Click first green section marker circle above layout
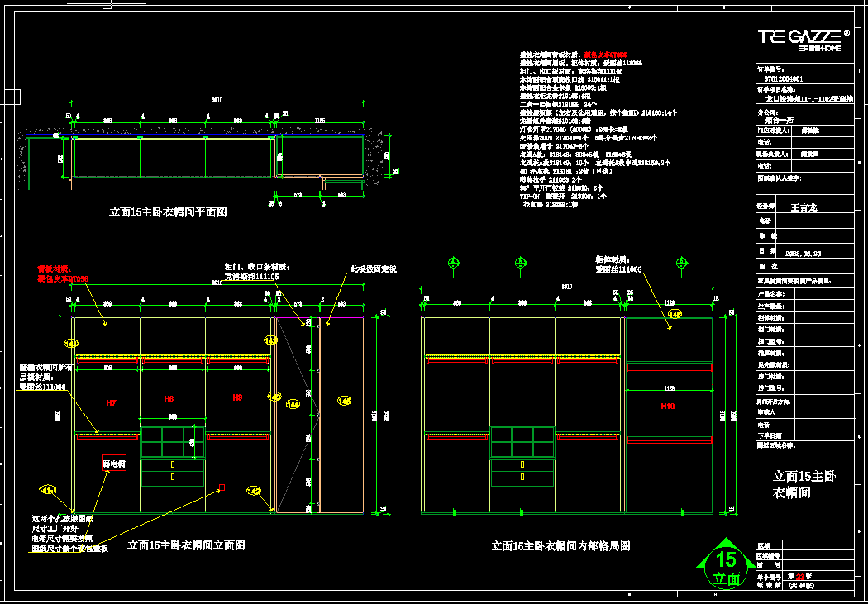 454,264
